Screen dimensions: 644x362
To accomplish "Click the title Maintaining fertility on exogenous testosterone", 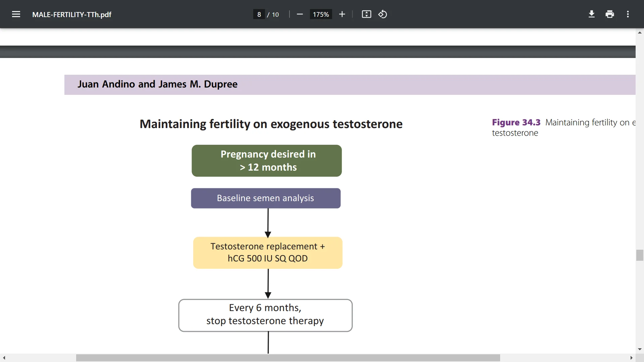I will pos(271,124).
